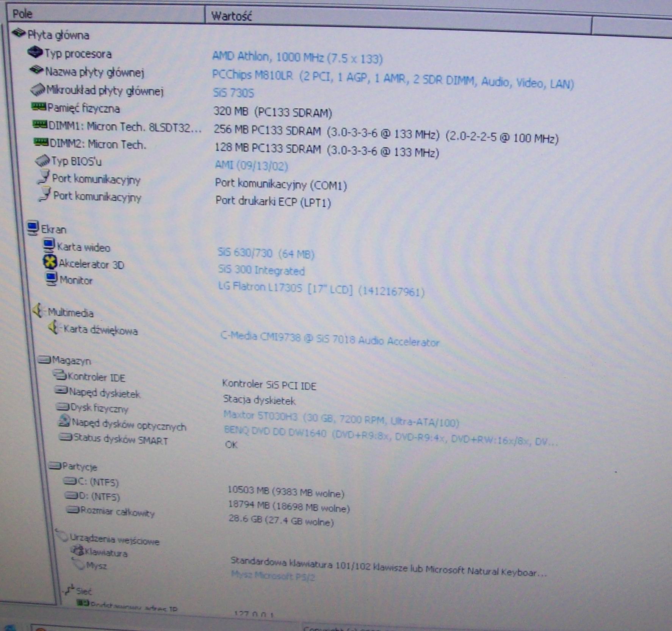The width and height of the screenshot is (672, 631).
Task: Click the Rozmiar całkowity icon
Action: pos(73,510)
